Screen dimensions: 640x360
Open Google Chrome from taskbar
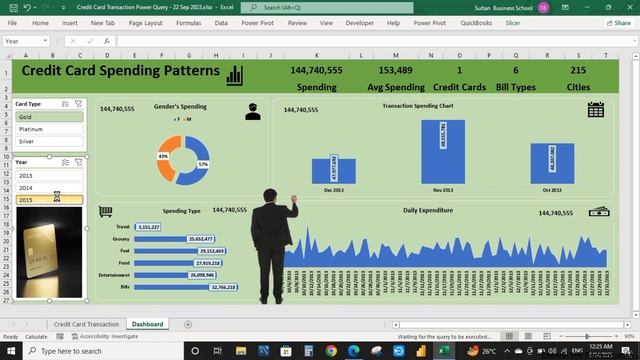click(x=331, y=351)
